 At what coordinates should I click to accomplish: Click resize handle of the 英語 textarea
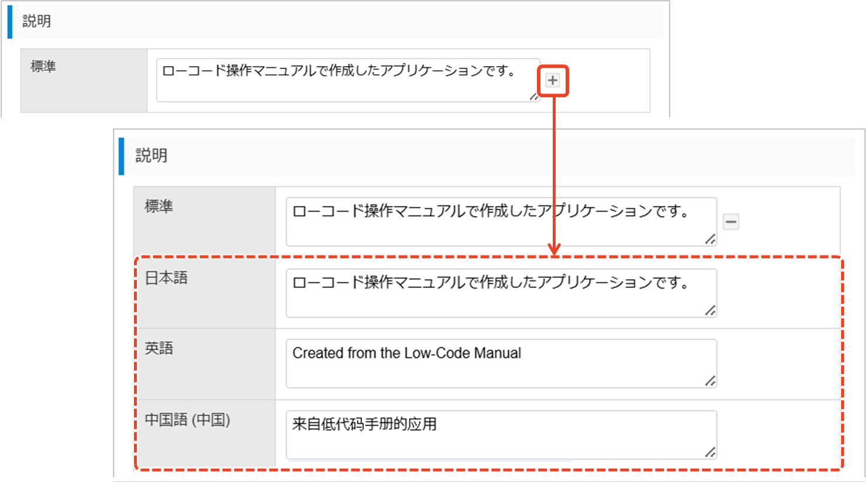(x=710, y=381)
